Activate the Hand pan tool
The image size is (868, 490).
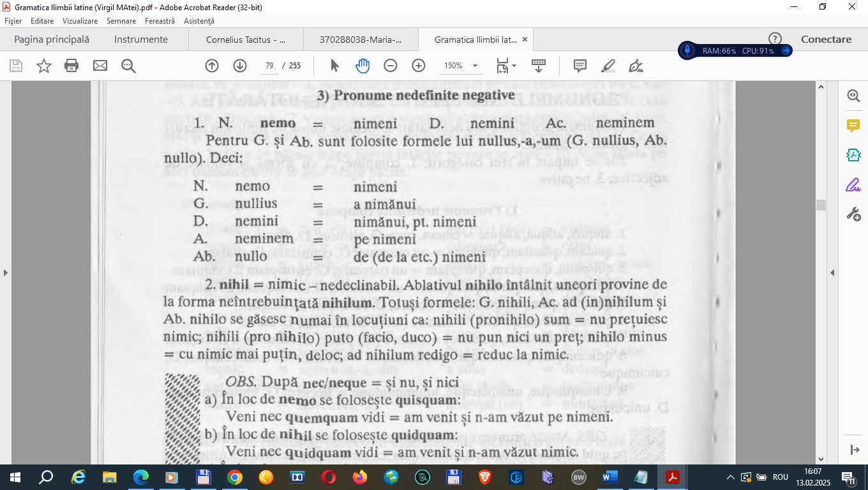point(363,66)
